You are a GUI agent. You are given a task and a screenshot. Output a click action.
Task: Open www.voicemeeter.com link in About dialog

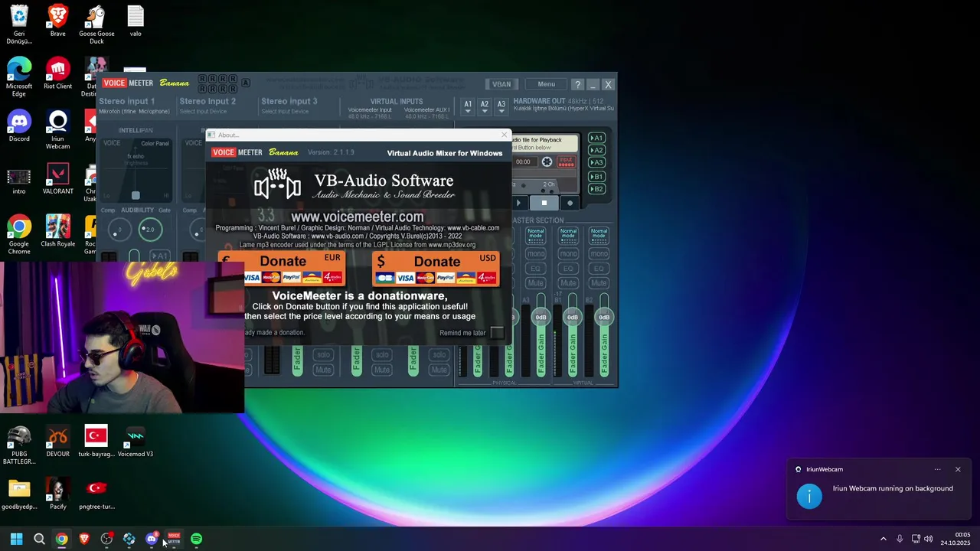coord(357,217)
